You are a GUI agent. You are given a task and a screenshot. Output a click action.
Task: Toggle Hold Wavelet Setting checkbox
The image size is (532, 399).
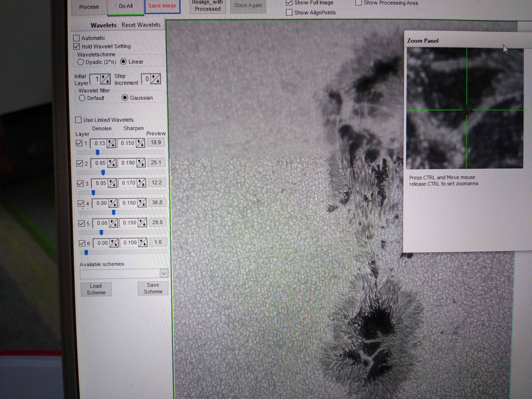(77, 46)
